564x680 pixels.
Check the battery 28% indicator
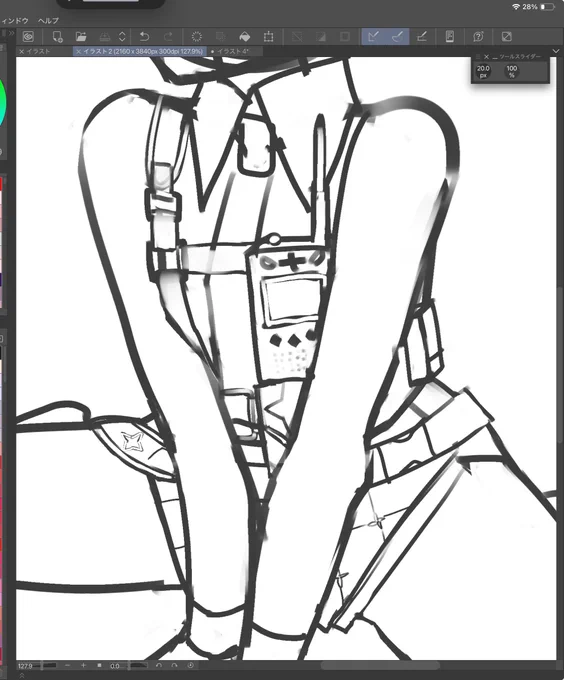(538, 7)
